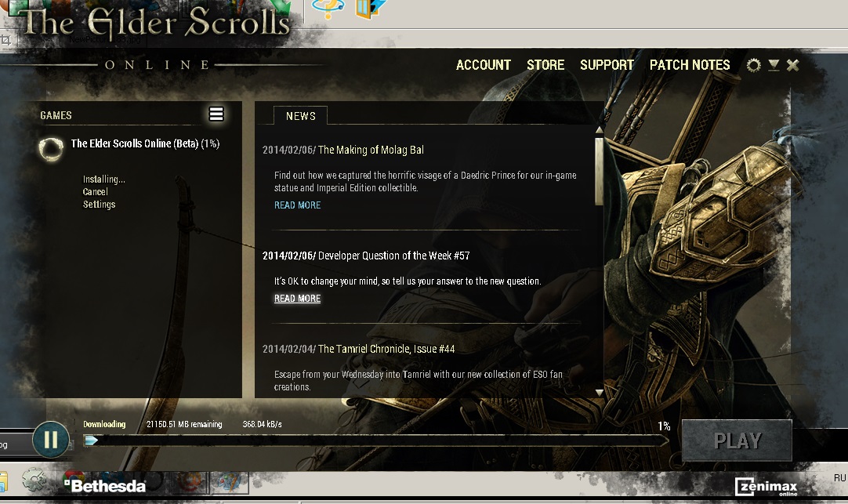Viewport: 848px width, 504px height.
Task: Open The Tamriel Chronicle, Issue #44 headline
Action: click(x=386, y=349)
